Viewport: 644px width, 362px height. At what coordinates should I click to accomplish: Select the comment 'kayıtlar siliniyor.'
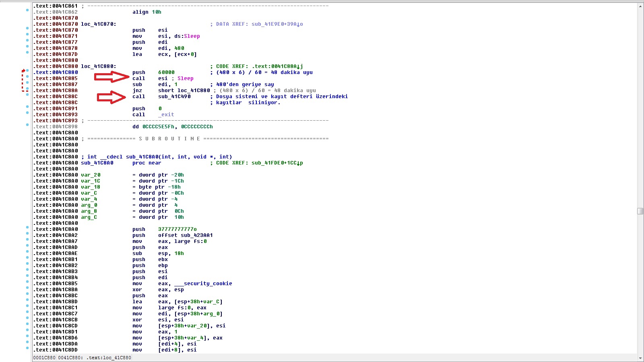(x=248, y=103)
